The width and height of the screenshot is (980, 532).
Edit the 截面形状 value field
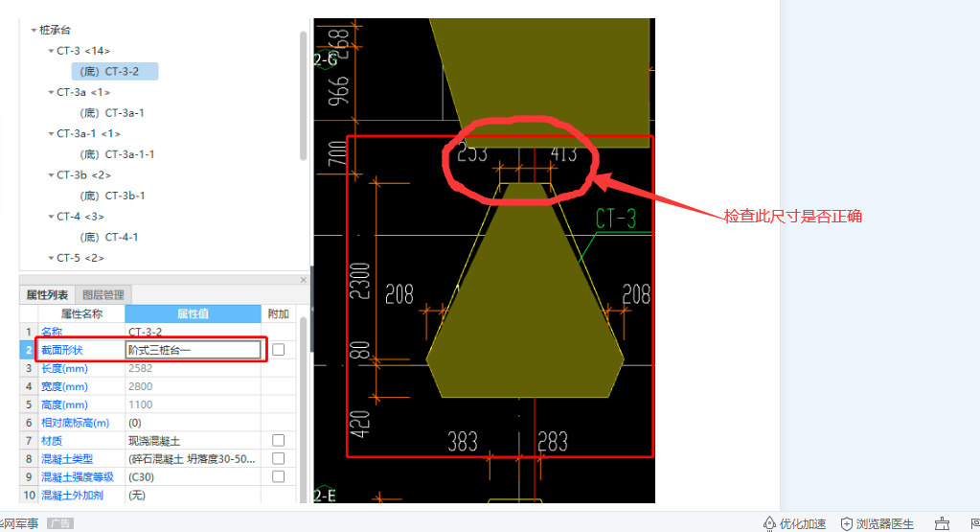click(193, 350)
